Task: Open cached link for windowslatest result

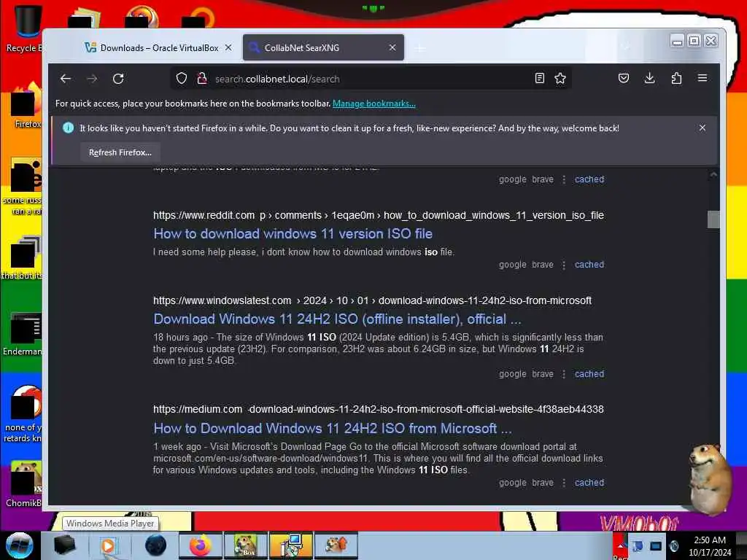Action: pyautogui.click(x=589, y=374)
